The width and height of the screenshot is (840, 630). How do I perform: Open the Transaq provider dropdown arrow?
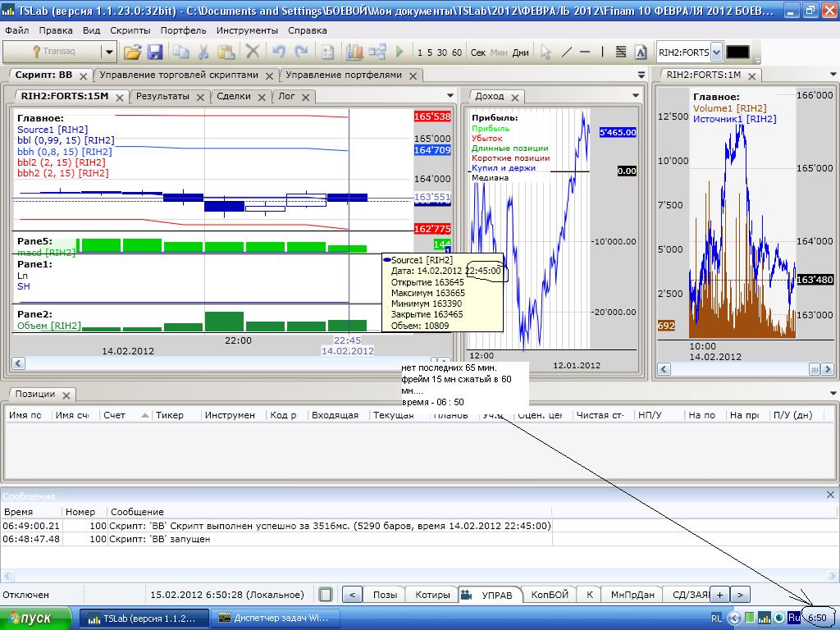108,52
